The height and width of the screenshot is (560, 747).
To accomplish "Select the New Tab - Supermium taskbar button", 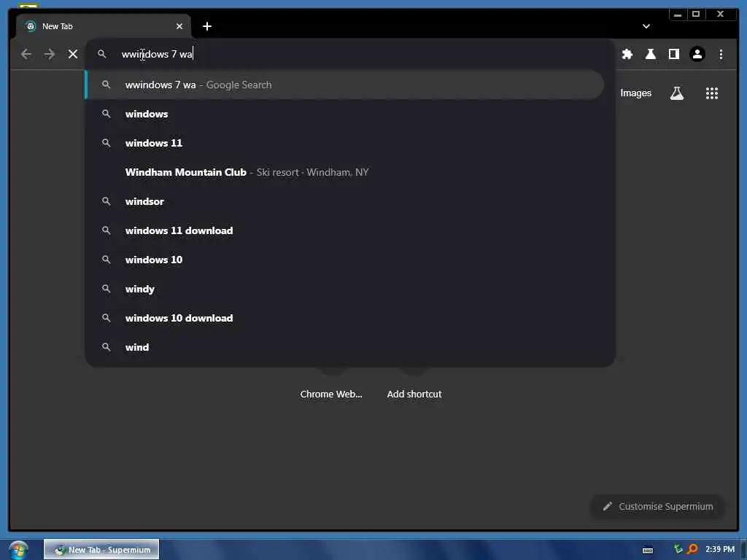I will 101,550.
